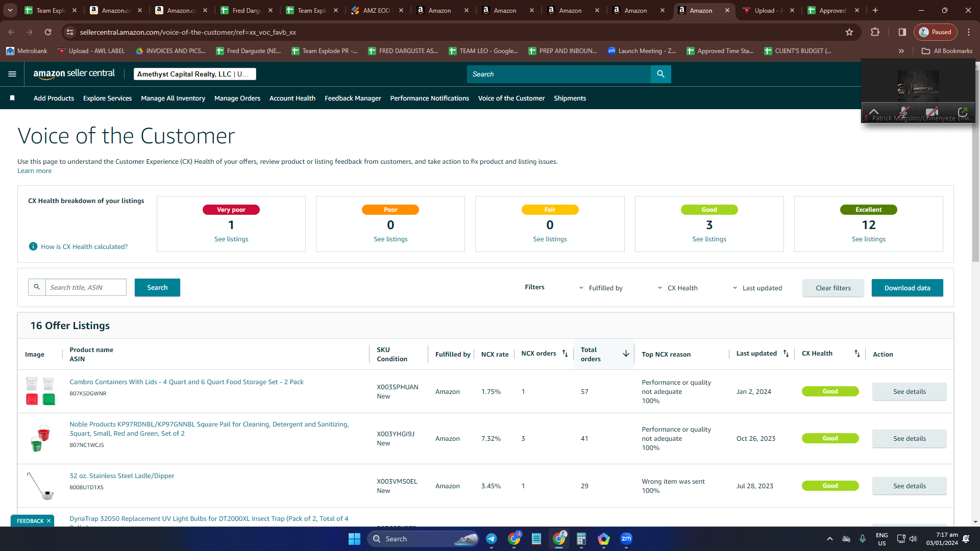Switch to the Fred Dargu browser tab
The image size is (980, 551).
[x=247, y=10]
